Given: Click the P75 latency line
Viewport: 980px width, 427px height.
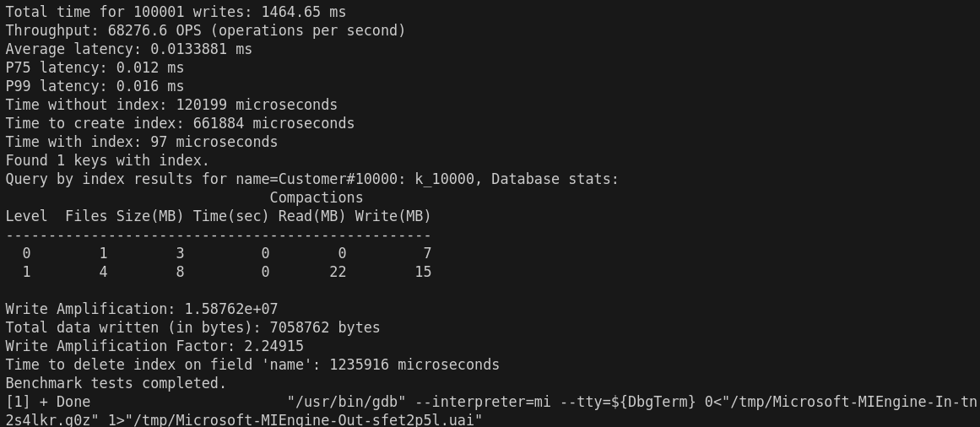Looking at the screenshot, I should (x=95, y=68).
